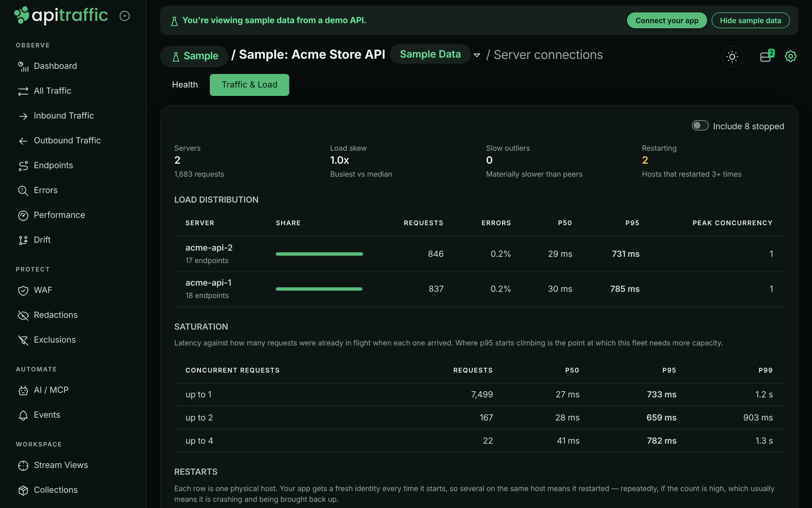Click the AI / MCP robot icon
The image size is (812, 508).
coord(23,390)
